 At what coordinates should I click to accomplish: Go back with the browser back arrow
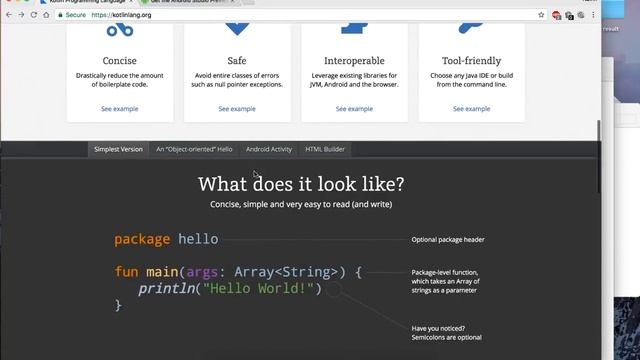(x=9, y=15)
